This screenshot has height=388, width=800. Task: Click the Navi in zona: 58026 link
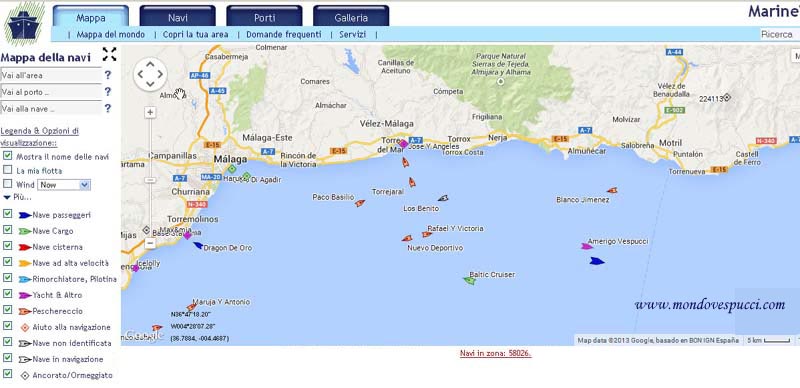click(496, 353)
